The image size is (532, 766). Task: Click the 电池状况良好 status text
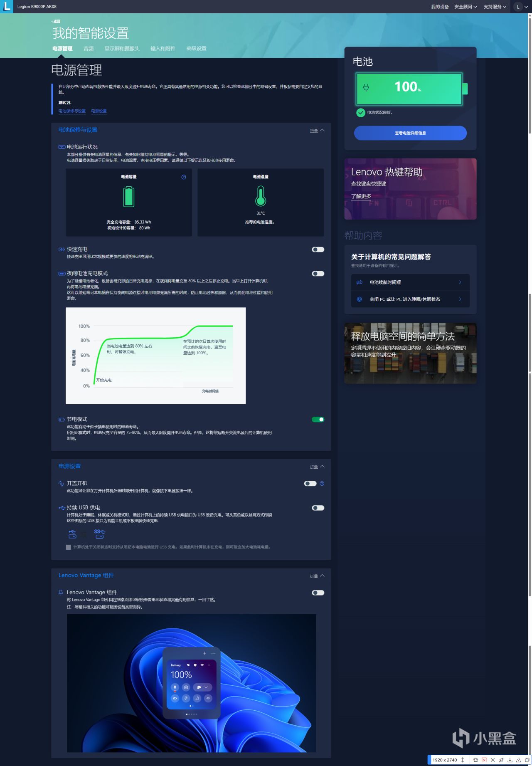coord(380,112)
